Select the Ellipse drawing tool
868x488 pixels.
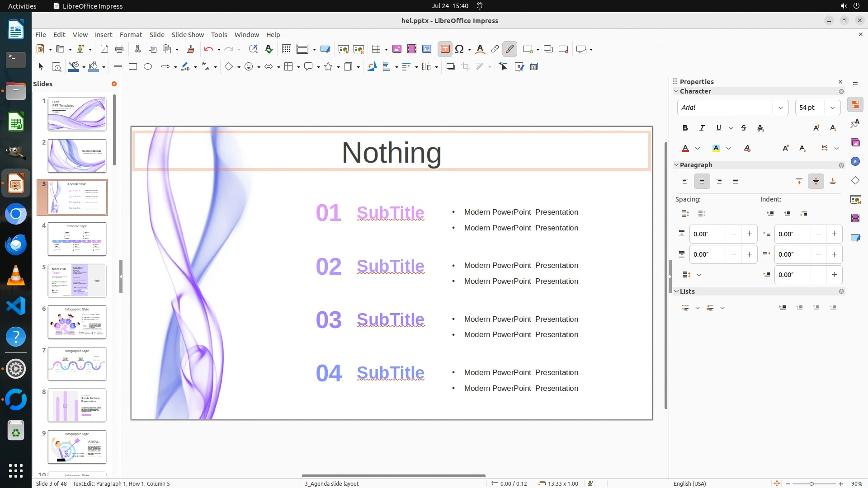(148, 67)
